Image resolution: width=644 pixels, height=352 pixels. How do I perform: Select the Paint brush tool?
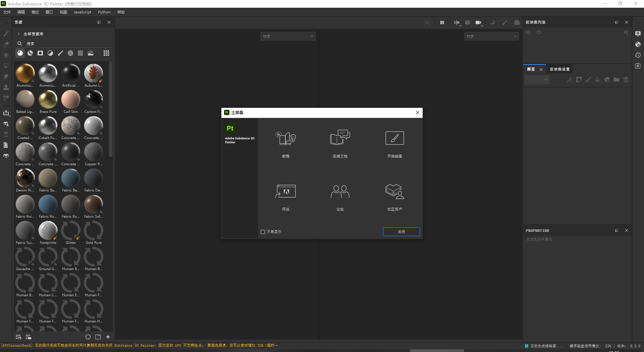[6, 34]
